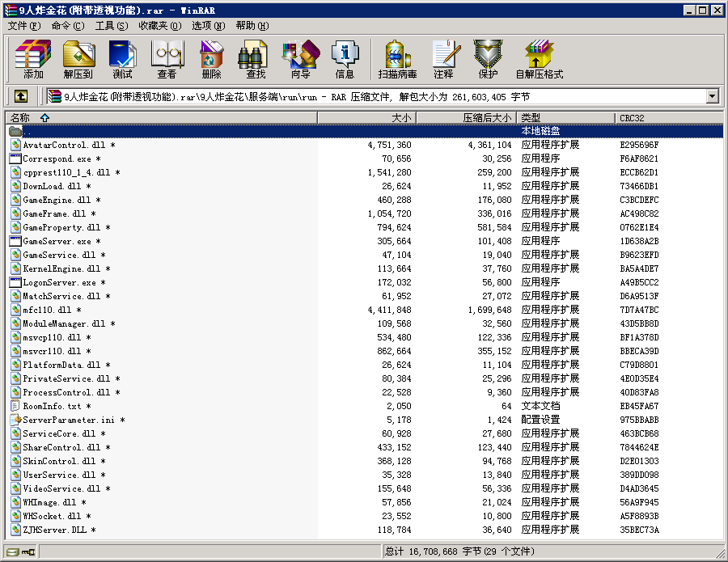Select GameServer.exe in file list
This screenshot has width=728, height=562.
(57, 241)
